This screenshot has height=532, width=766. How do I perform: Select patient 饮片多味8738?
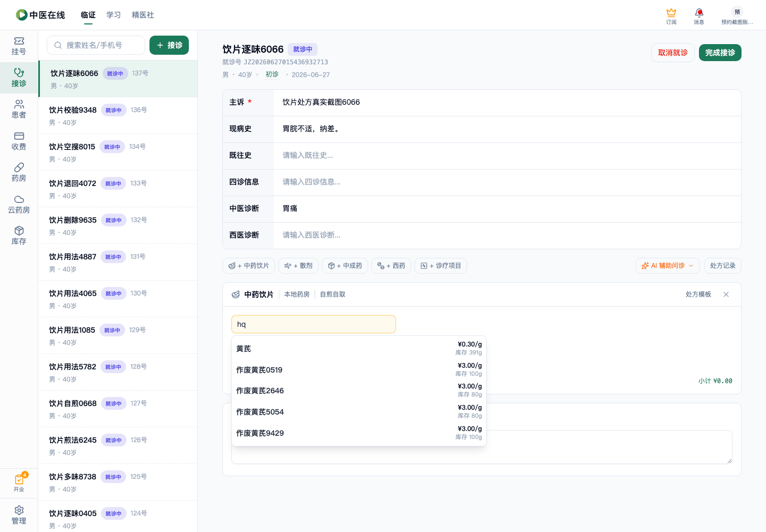pos(118,482)
